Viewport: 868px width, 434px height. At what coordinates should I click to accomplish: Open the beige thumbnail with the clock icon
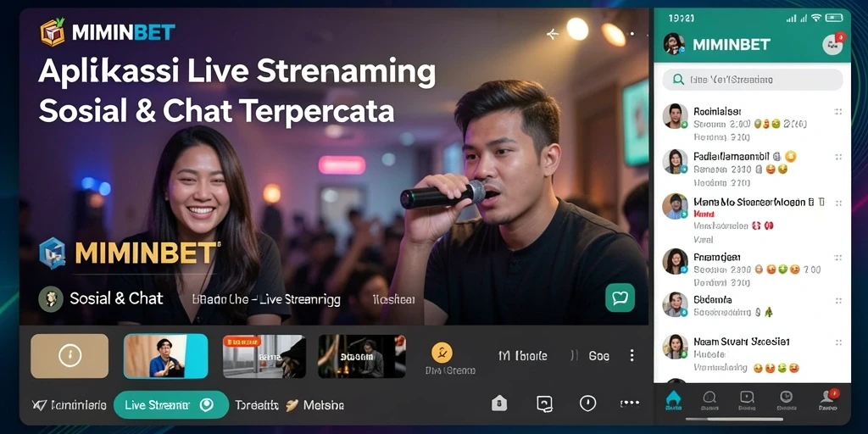click(x=70, y=356)
